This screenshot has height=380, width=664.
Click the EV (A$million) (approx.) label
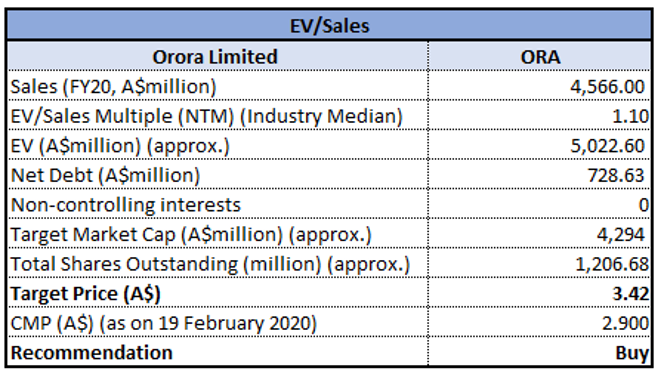pos(120,146)
